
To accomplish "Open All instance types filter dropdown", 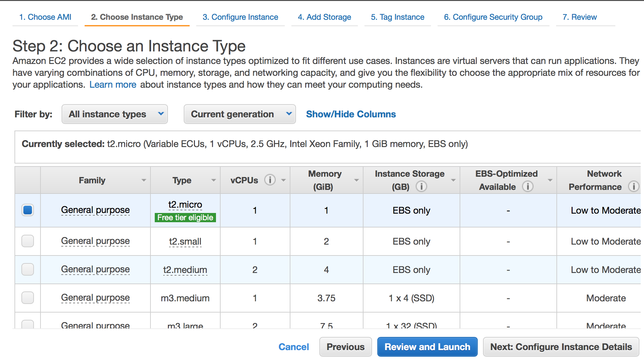I will click(x=115, y=114).
